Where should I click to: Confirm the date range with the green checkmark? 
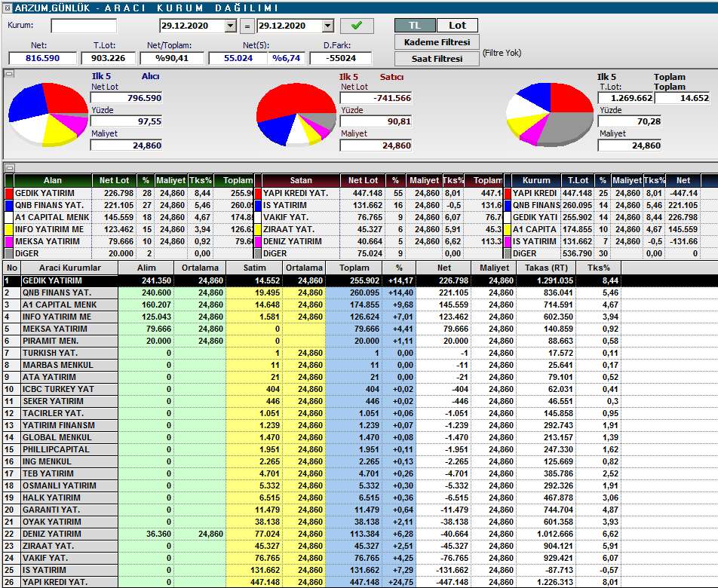tap(357, 26)
